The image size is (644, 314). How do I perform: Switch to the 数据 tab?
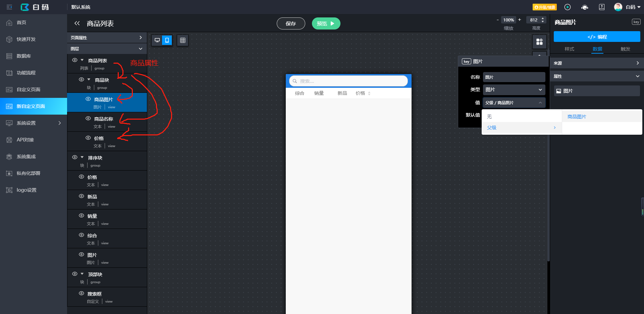(597, 49)
